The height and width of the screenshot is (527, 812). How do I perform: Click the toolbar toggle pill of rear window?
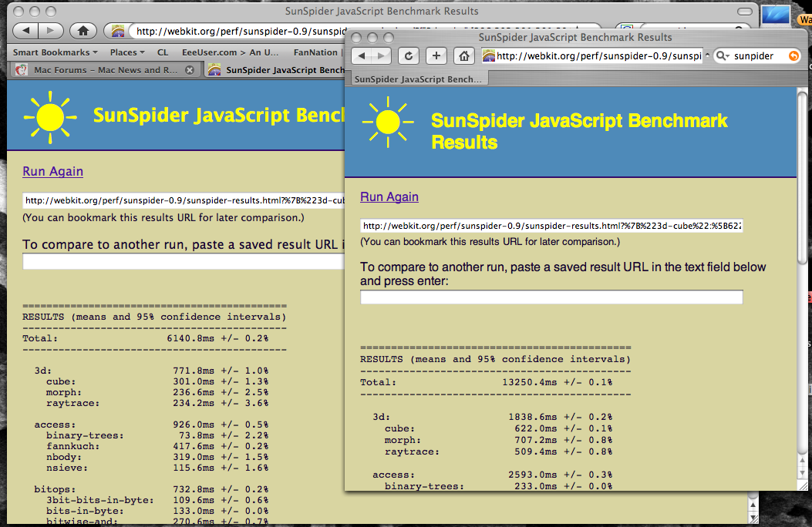click(x=745, y=12)
